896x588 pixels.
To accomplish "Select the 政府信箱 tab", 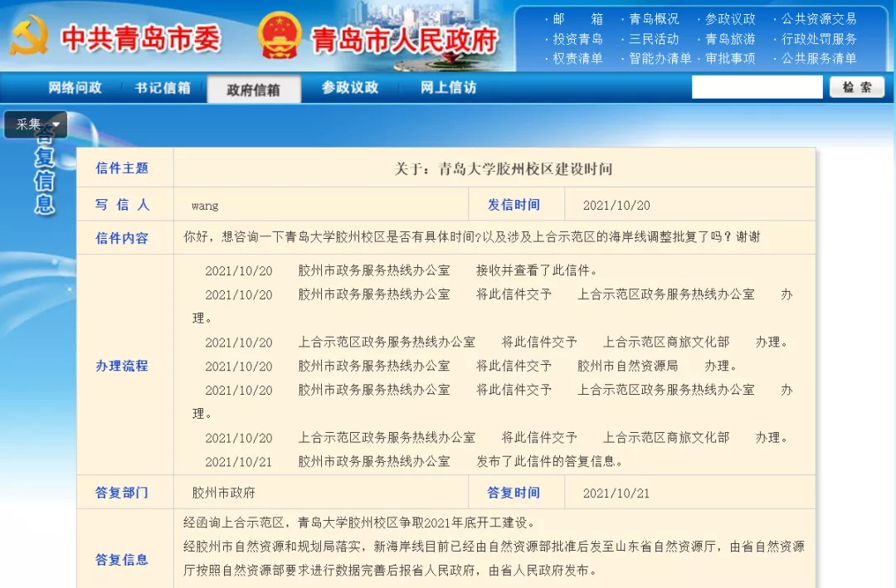I will [254, 89].
